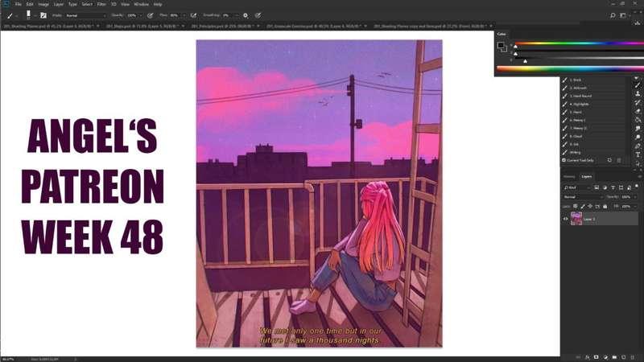Viewport: 644px width, 362px height.
Task: Click the hue slider in Color panel
Action: click(579, 43)
